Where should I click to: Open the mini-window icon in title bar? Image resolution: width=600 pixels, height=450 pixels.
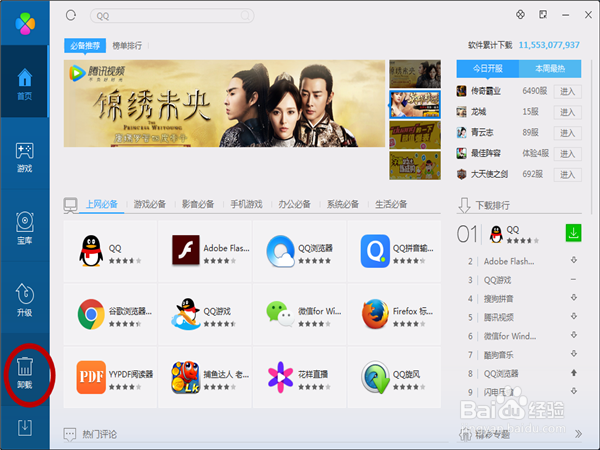(x=543, y=15)
